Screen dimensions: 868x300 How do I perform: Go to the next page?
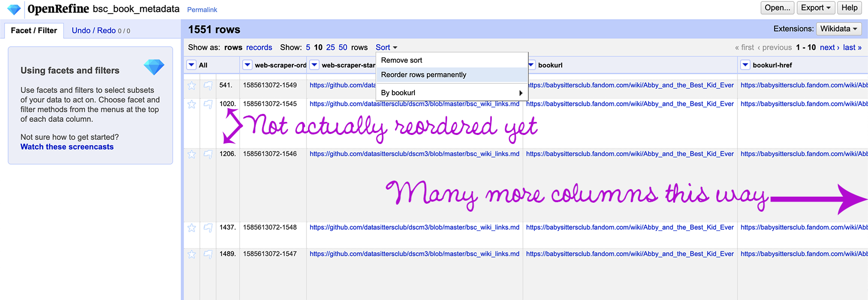click(x=829, y=47)
